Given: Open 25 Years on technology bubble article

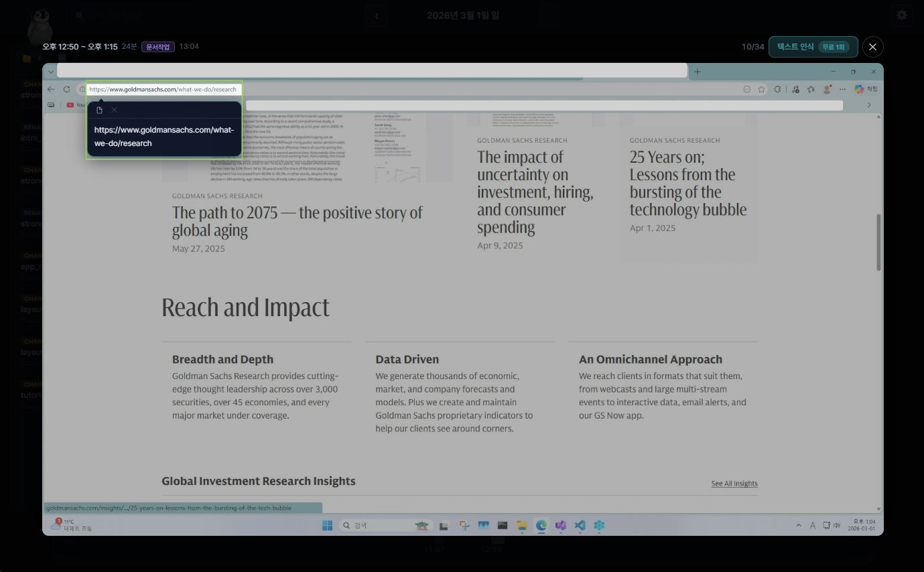Looking at the screenshot, I should (688, 184).
